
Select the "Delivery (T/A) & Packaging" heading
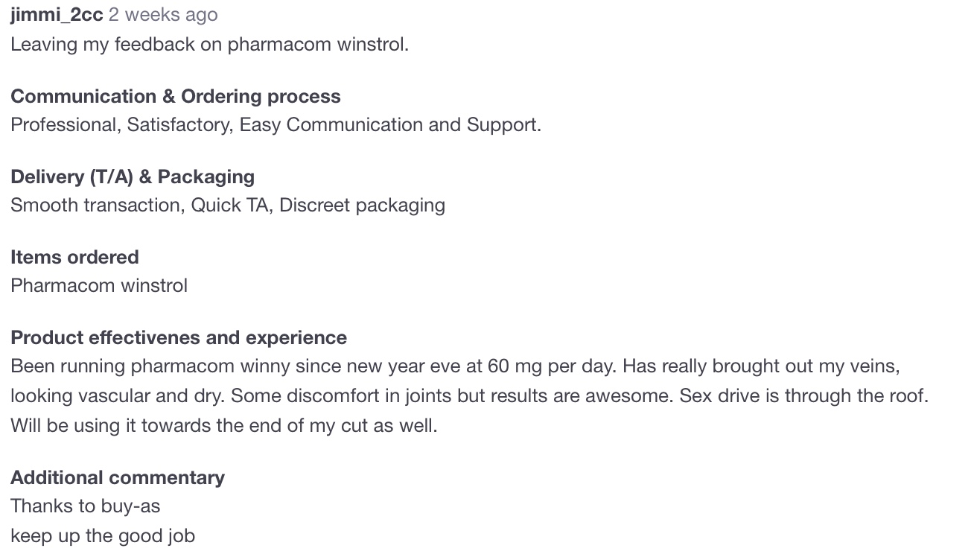coord(133,177)
